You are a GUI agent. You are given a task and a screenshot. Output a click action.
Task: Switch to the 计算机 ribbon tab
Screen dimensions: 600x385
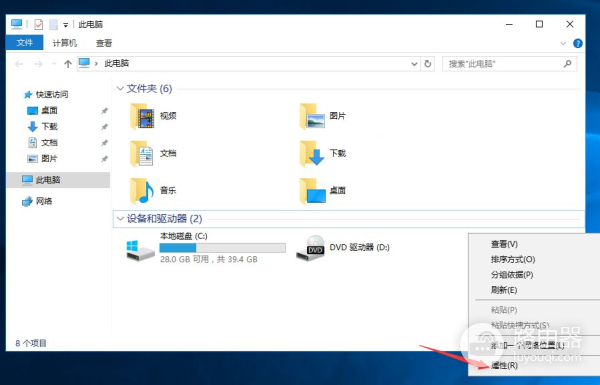pos(64,43)
